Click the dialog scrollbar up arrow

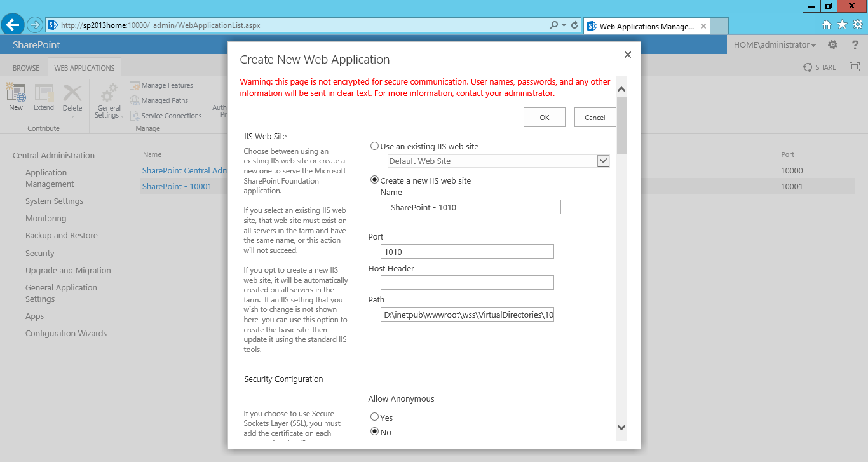pyautogui.click(x=621, y=90)
